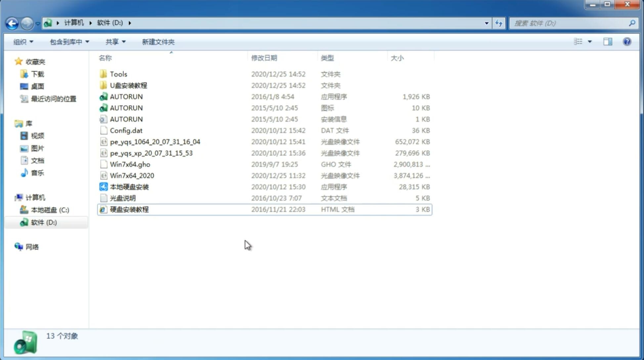Select 软件 (D:) drive in sidebar
This screenshot has width=644, height=360.
coord(44,222)
